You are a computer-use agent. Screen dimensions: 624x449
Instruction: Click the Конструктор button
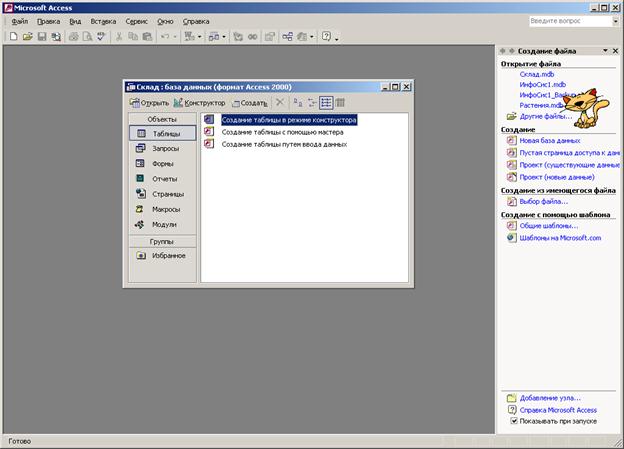tap(199, 103)
